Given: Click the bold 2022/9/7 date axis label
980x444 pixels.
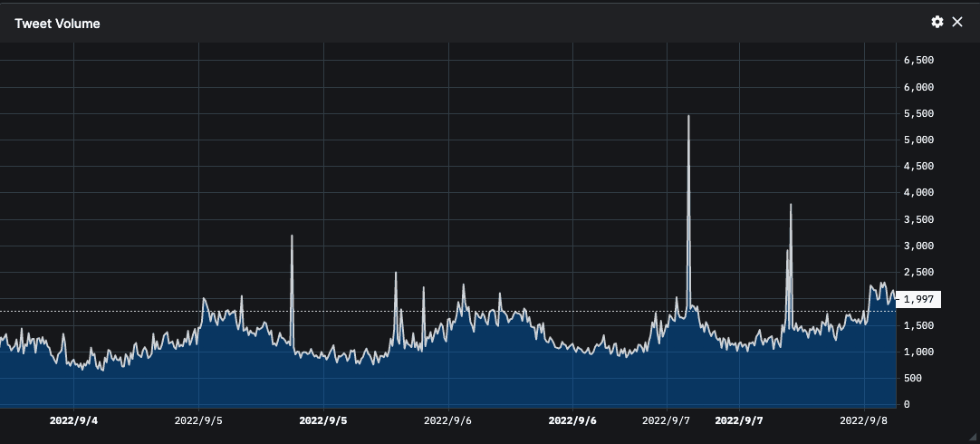Looking at the screenshot, I should pyautogui.click(x=739, y=420).
